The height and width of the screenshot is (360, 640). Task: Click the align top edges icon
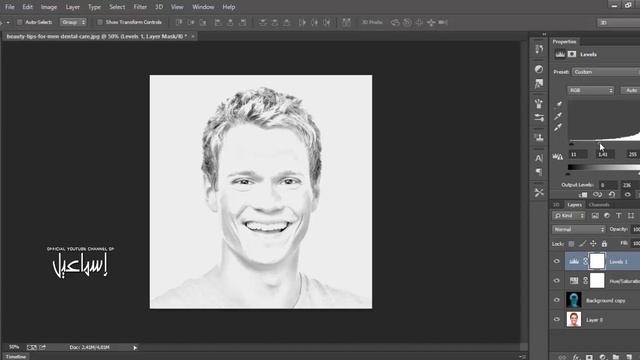coord(179,22)
